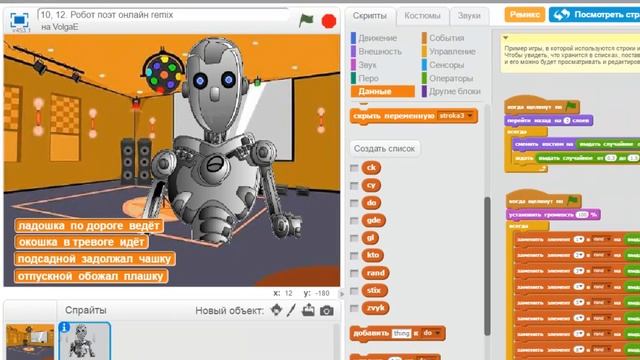Click the kto list reporter block

pos(373,255)
